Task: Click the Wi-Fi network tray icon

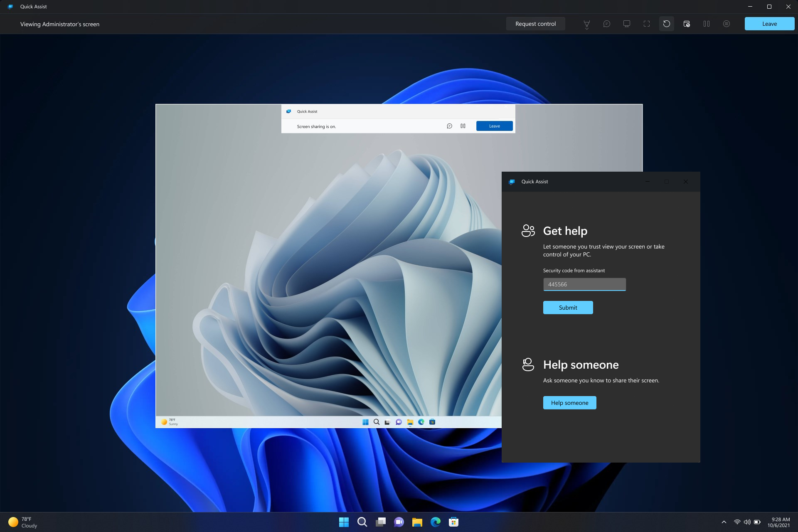Action: point(737,522)
